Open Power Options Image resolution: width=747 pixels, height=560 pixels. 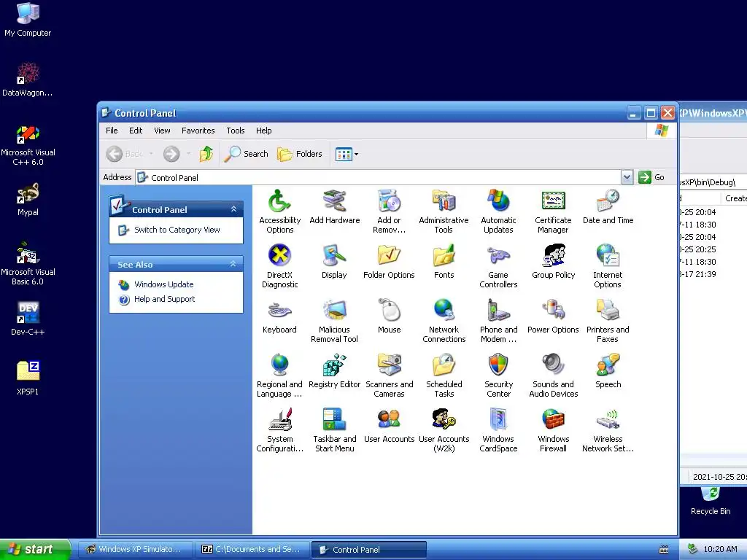click(x=553, y=316)
